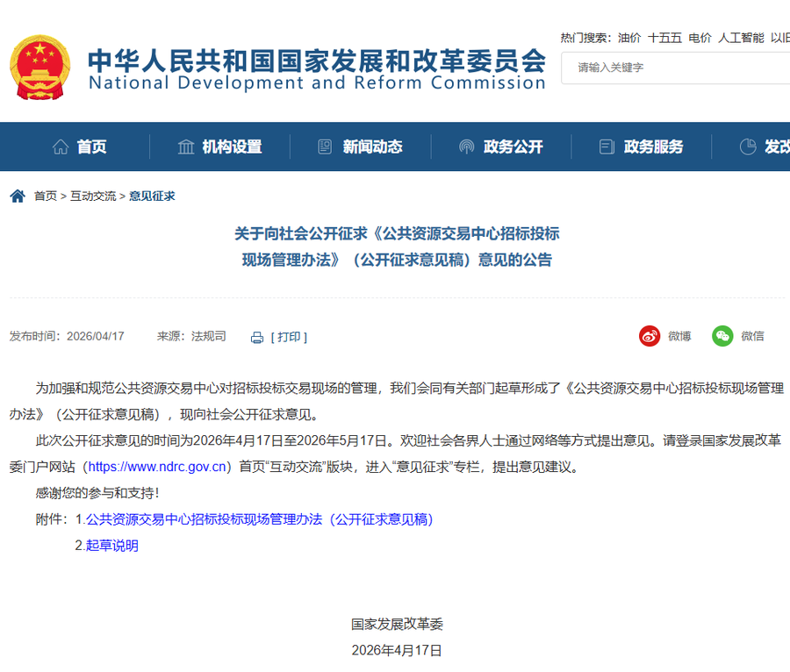Click the 来源：法规司 text
This screenshot has height=672, width=790.
coord(191,336)
